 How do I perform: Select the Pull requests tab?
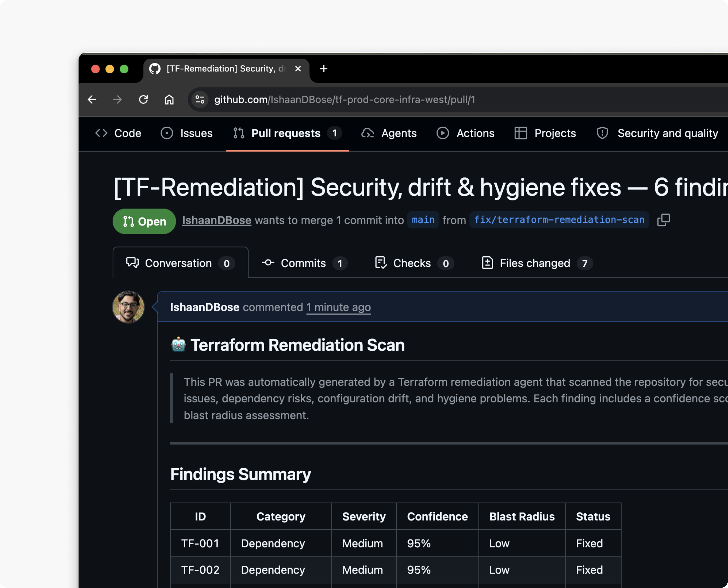click(x=286, y=133)
